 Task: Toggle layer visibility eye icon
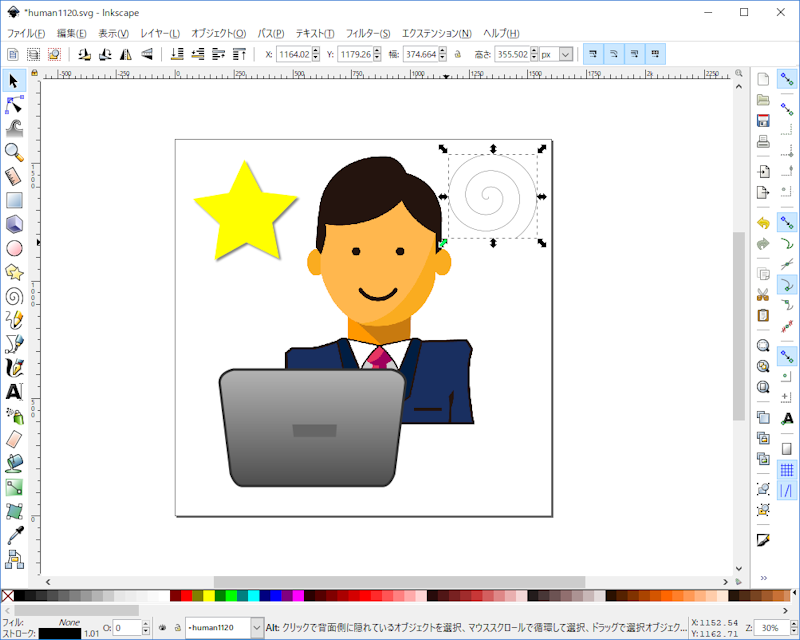[x=162, y=627]
